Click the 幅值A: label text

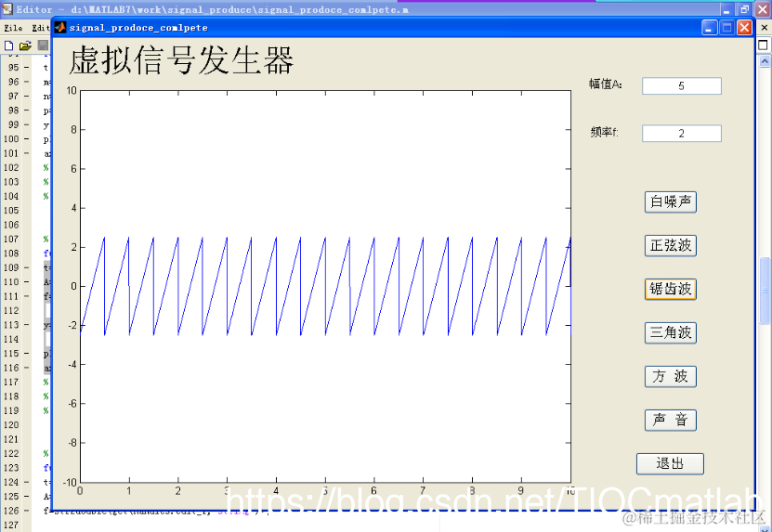coord(606,84)
